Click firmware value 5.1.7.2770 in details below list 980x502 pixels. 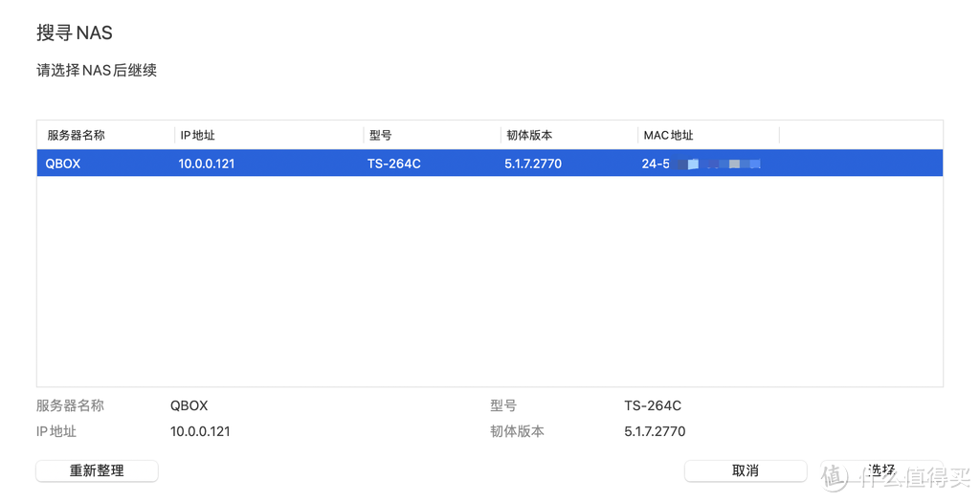tap(655, 431)
